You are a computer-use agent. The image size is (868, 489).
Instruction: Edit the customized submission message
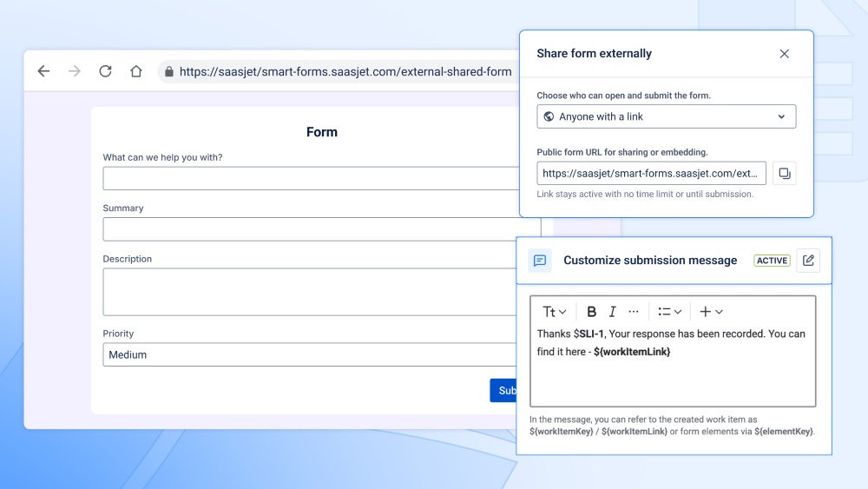click(808, 261)
